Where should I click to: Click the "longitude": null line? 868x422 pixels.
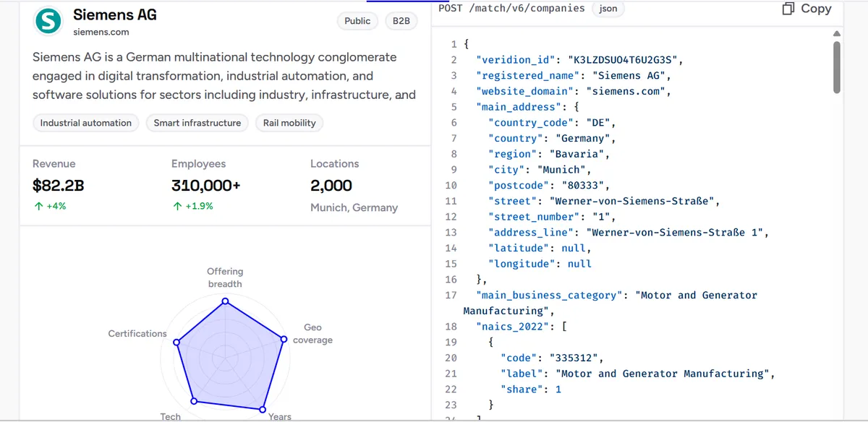tap(540, 264)
